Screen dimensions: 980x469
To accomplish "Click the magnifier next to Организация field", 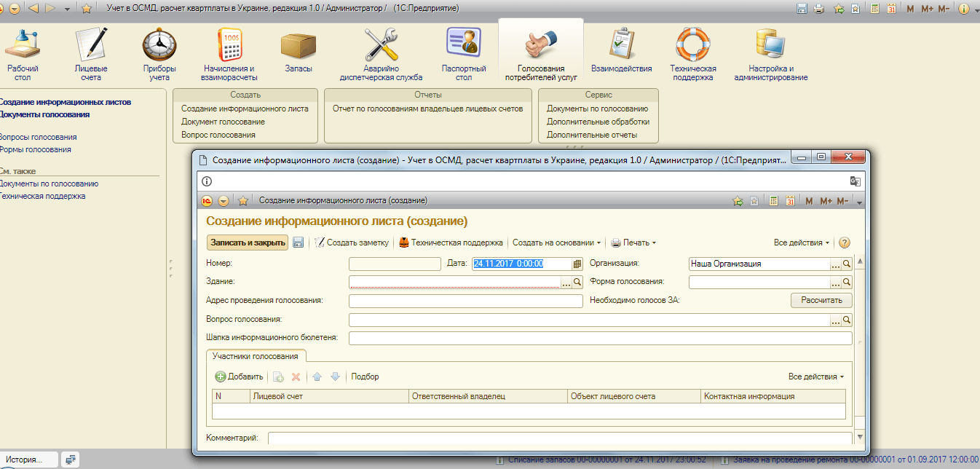I will pyautogui.click(x=847, y=264).
